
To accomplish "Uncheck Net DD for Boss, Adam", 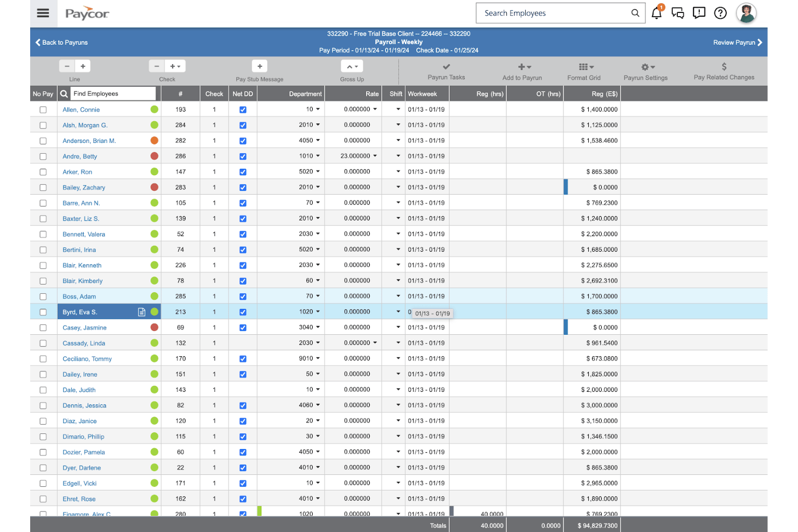I will pos(243,296).
